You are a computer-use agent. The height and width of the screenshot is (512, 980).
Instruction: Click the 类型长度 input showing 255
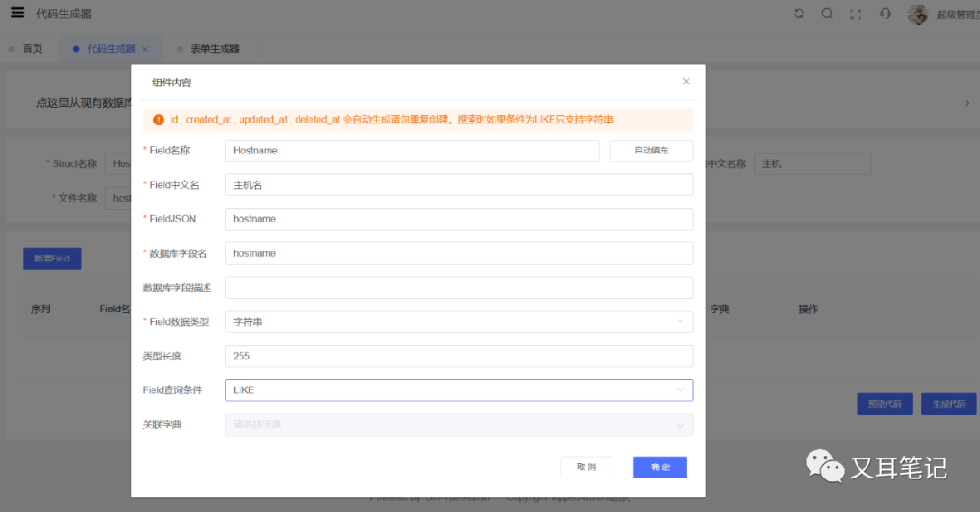(458, 356)
